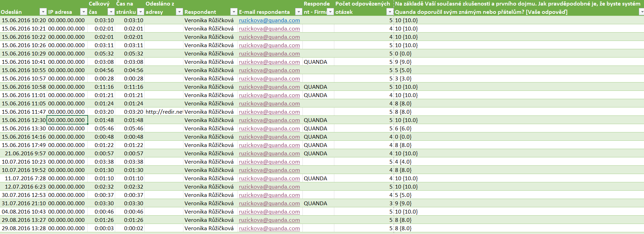Select the long recommendation question header cell

point(519,8)
